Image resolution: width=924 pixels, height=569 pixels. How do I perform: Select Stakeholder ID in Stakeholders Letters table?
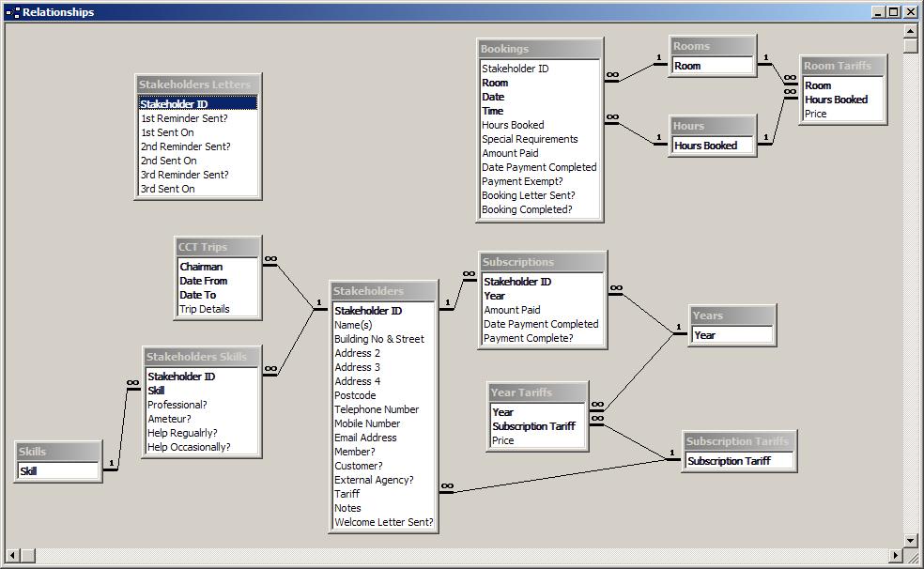(198, 103)
